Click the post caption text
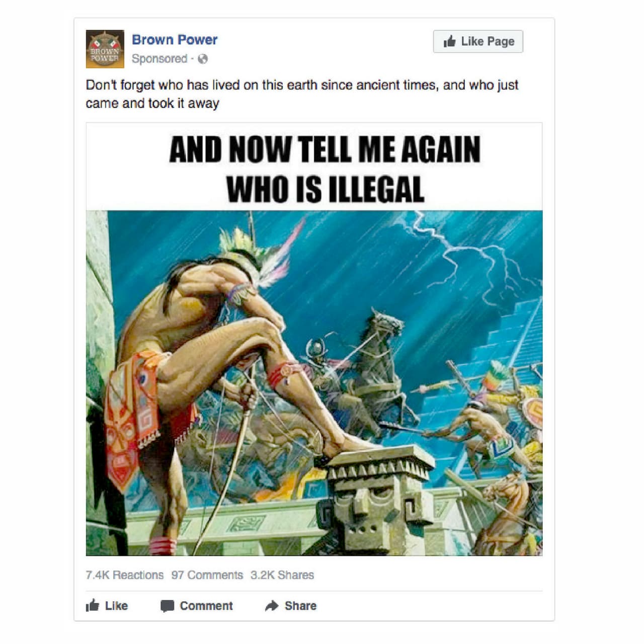This screenshot has height=644, width=644. (302, 94)
